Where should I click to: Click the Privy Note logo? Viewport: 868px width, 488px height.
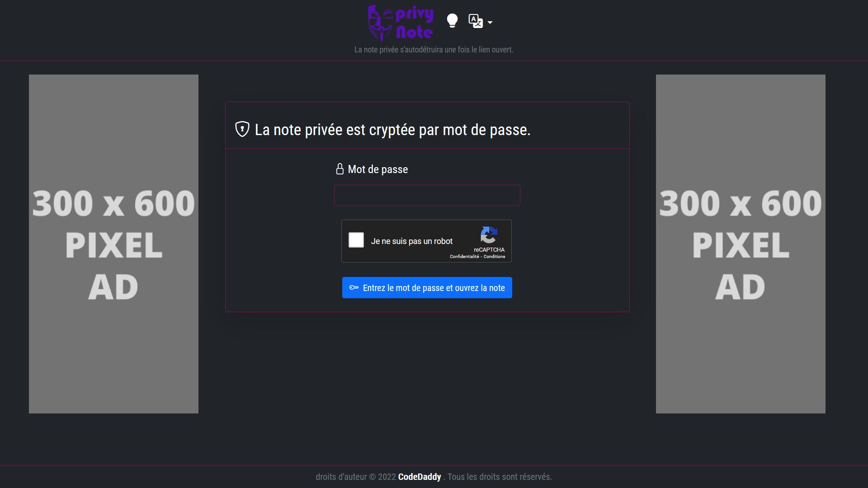click(401, 23)
